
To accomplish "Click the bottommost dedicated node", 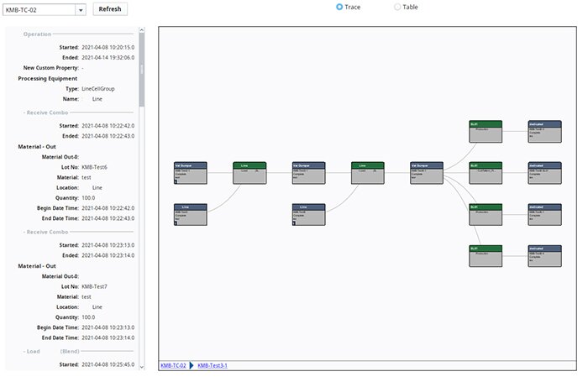I will 544,256.
